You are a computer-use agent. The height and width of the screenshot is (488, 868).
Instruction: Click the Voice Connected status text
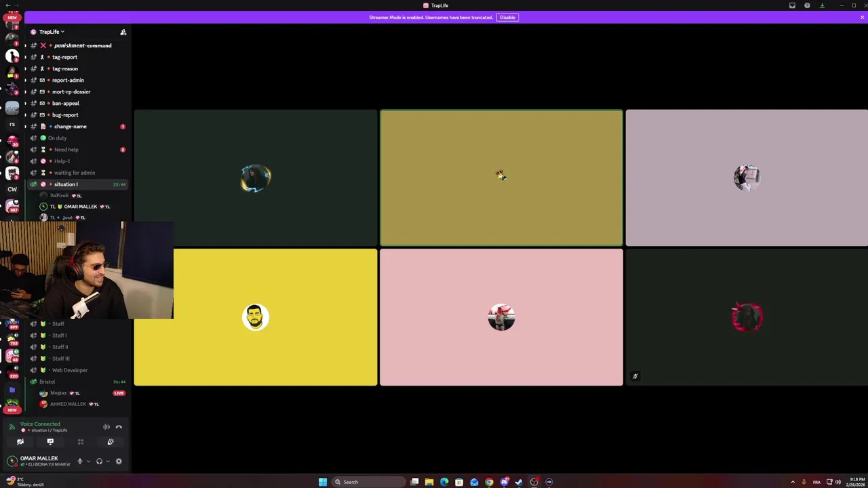pyautogui.click(x=40, y=424)
